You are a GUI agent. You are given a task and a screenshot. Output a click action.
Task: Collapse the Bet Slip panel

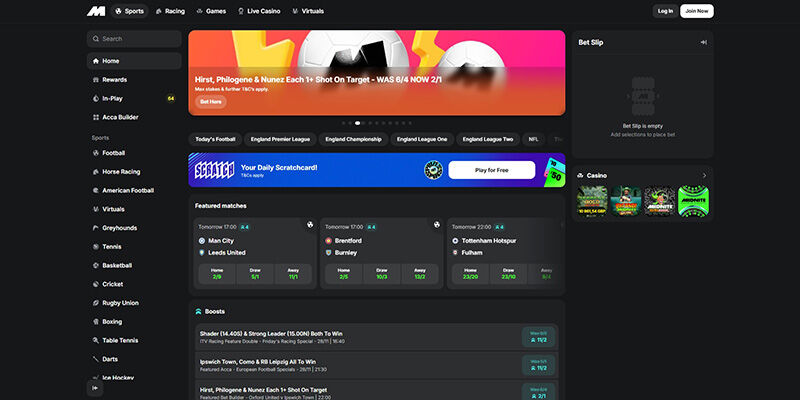[704, 42]
